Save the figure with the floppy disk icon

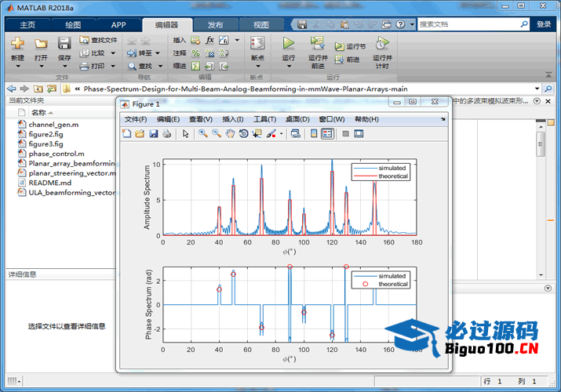(153, 134)
